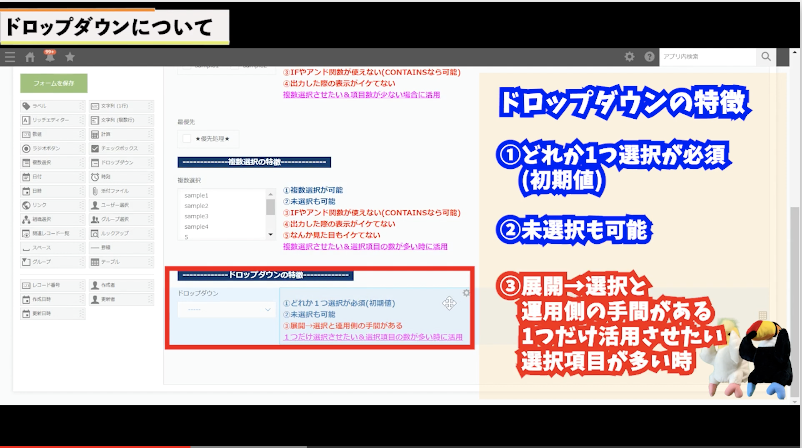Select sample2 in the 複数選択 list
The image size is (802, 448).
[x=196, y=205]
